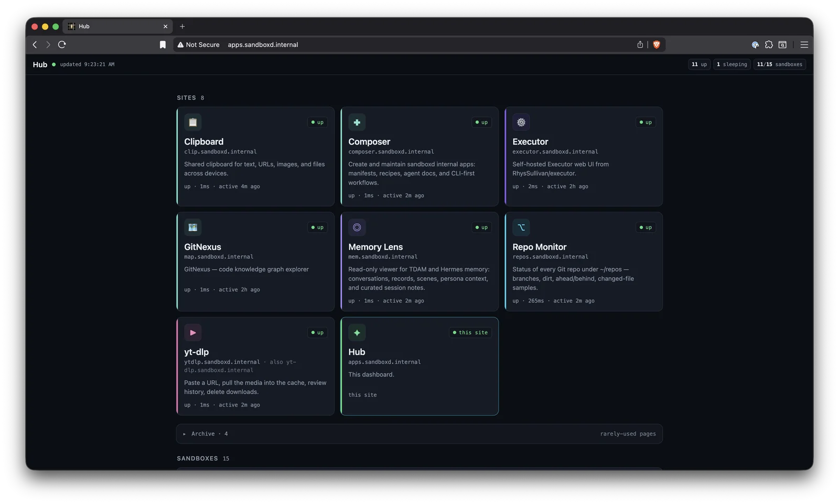Toggle the browser sidebar panel icon
This screenshot has width=839, height=504.
pos(782,45)
